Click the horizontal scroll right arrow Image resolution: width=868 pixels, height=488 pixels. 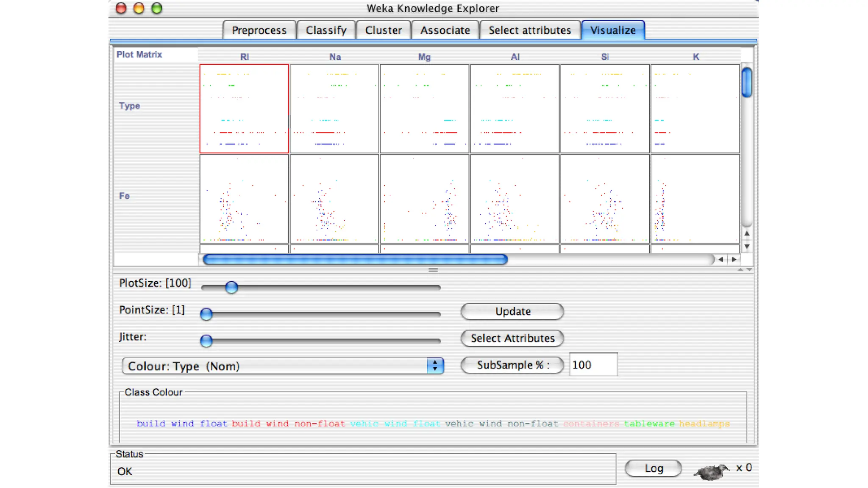pos(734,259)
